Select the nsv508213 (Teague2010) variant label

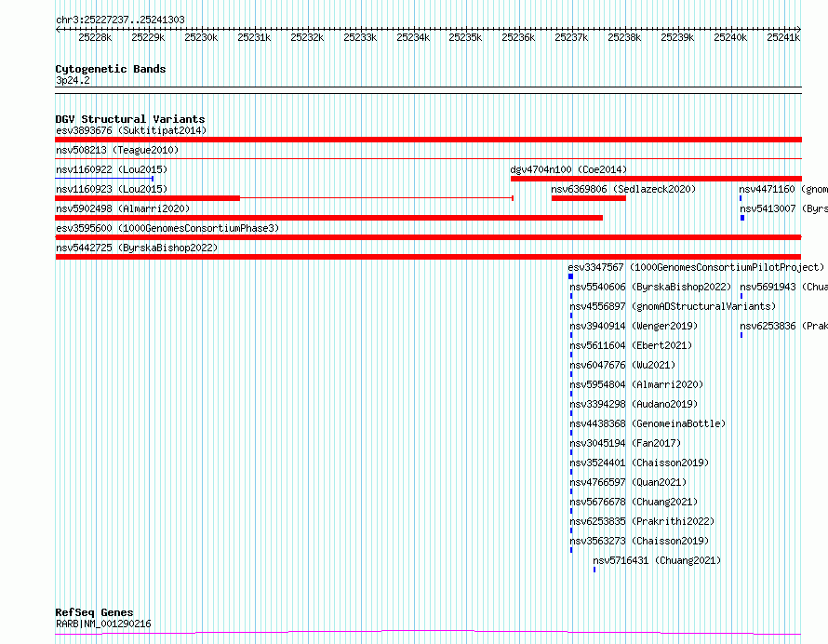point(117,150)
